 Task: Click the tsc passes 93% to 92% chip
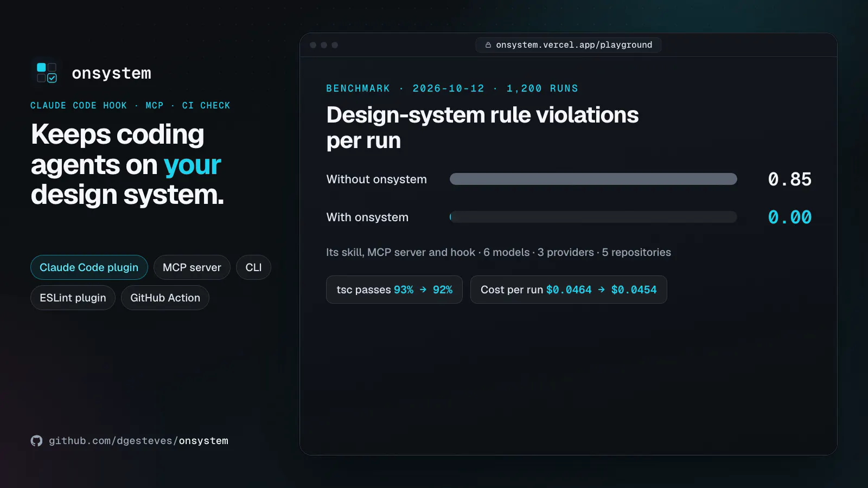click(394, 290)
